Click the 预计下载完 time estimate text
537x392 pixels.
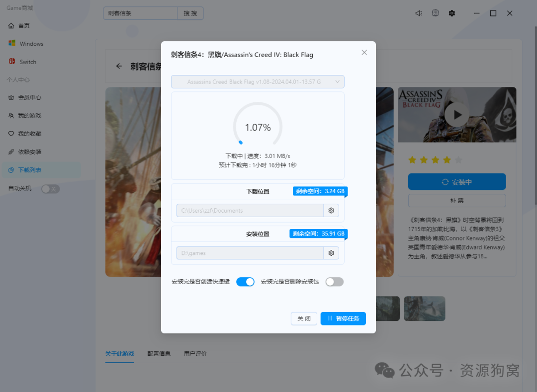[258, 165]
